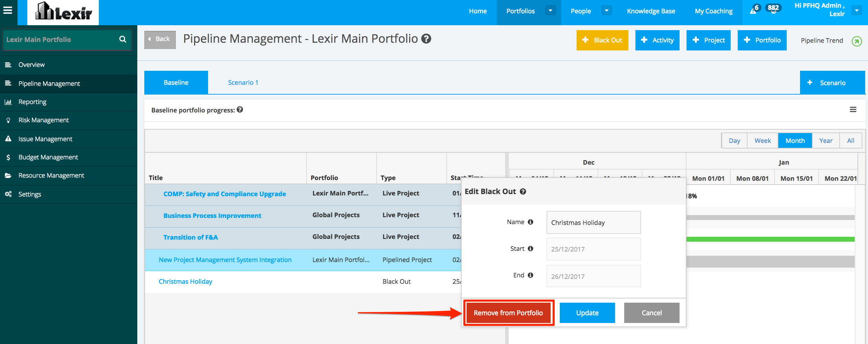Open Risk Management in the sidebar

(69, 120)
